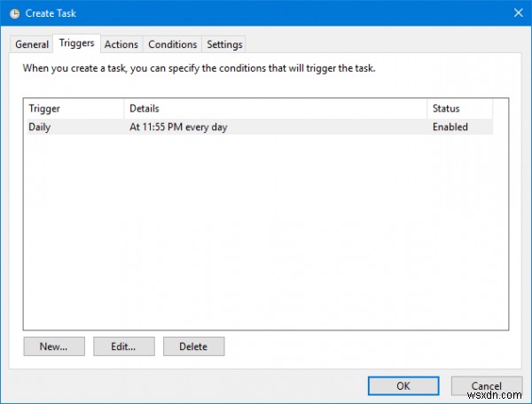The height and width of the screenshot is (404, 532).
Task: Cancel the Create Task dialog
Action: (x=486, y=385)
